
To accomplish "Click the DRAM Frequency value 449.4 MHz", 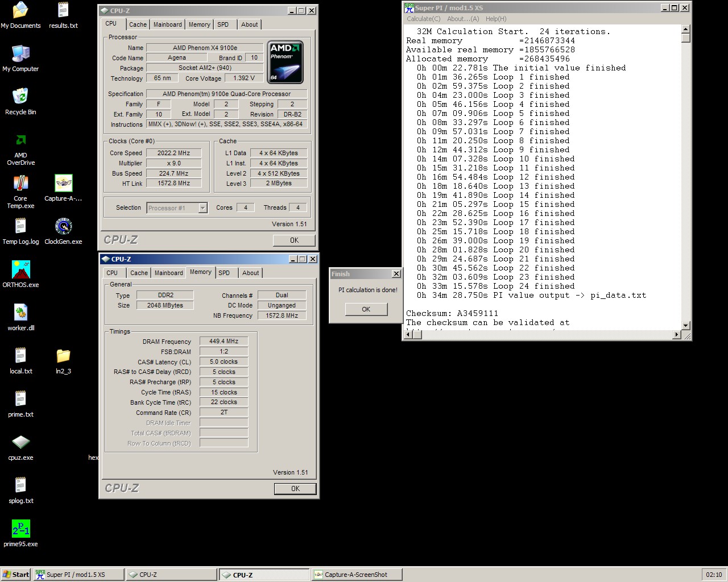I will pos(224,342).
